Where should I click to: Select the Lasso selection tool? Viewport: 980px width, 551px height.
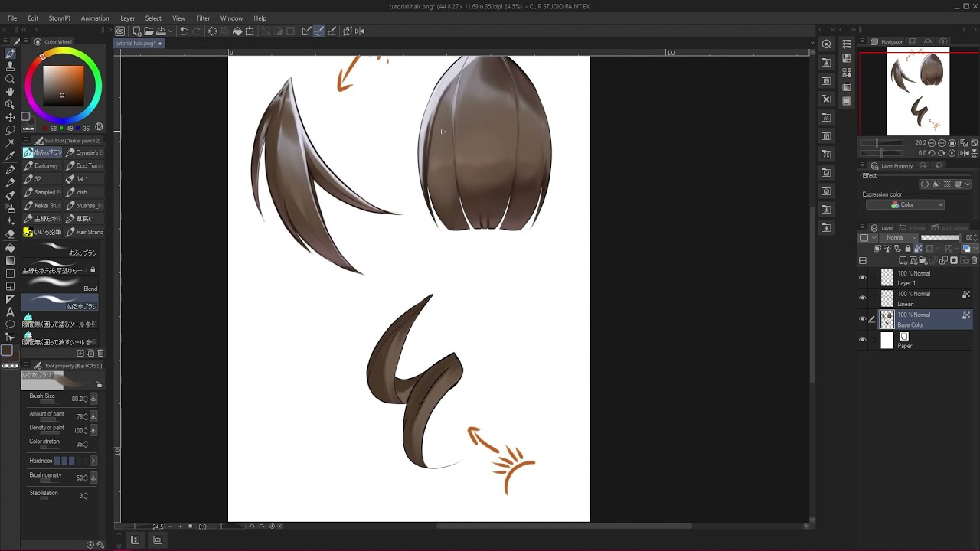click(x=10, y=130)
